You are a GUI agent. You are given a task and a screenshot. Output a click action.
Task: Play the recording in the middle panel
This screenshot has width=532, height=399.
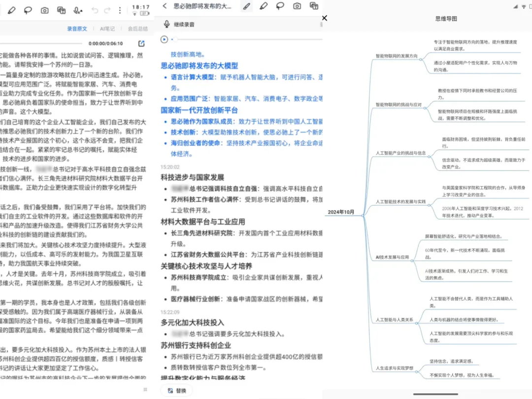click(164, 39)
